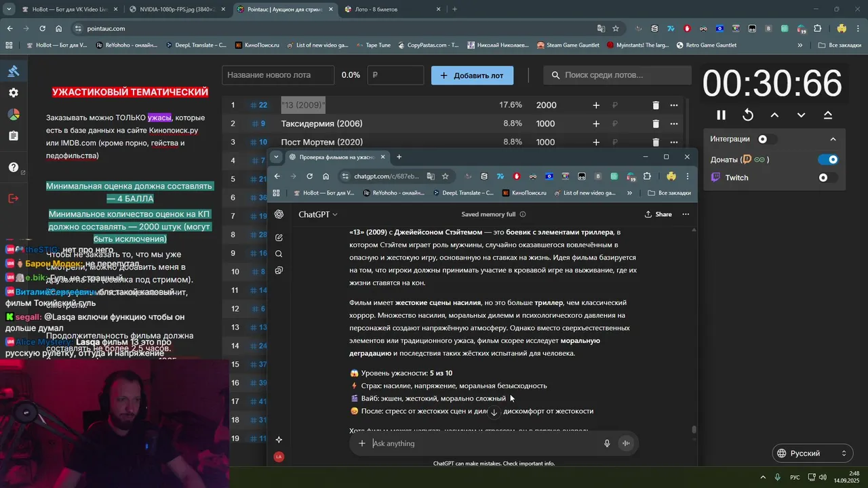Click the Поиск среди лотов search box
Screen dimensions: 868x488
click(x=617, y=75)
